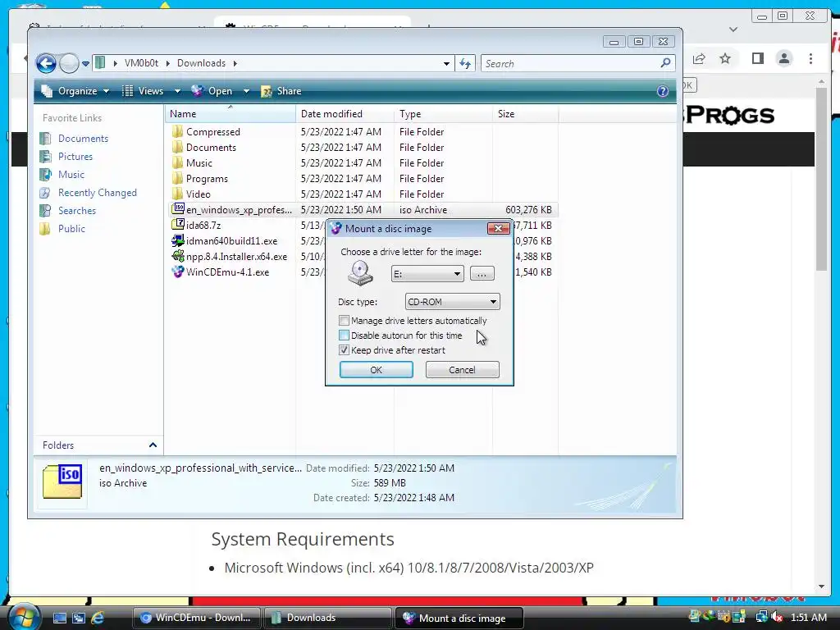Screen dimensions: 840x630
Task: Open Pictures in Favorite Links
Action: pos(75,157)
